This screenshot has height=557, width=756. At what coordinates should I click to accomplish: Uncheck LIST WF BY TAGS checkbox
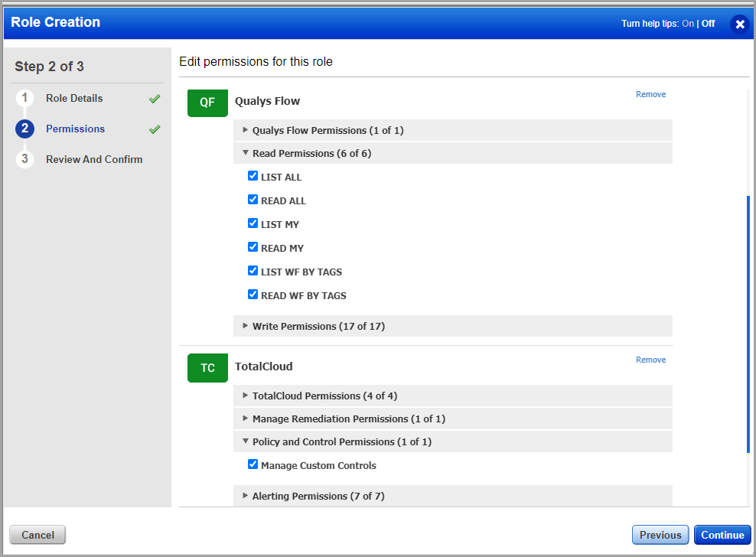point(253,271)
